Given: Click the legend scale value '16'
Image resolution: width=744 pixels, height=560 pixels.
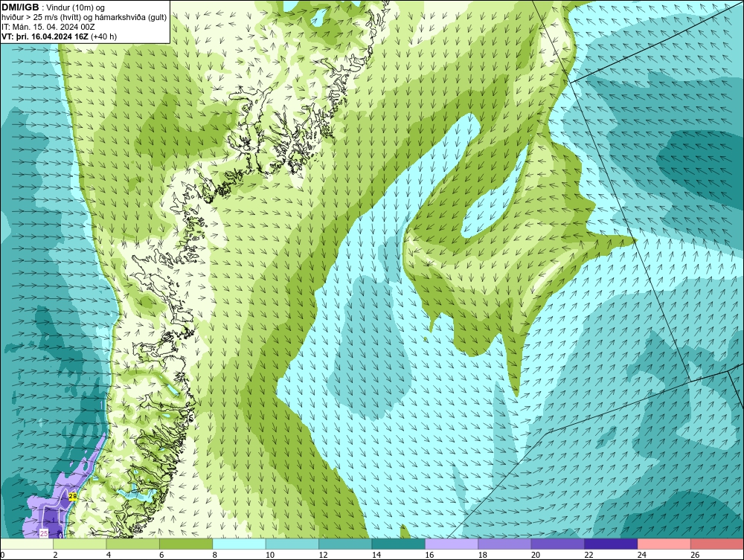Looking at the screenshot, I should tap(429, 555).
